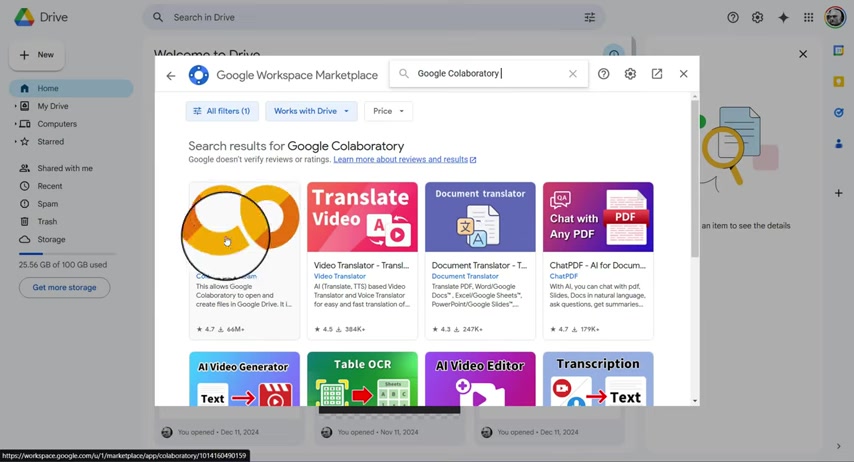Screen dimensions: 854x462
Task: Go back with the Marketplace back arrow
Action: tap(171, 75)
